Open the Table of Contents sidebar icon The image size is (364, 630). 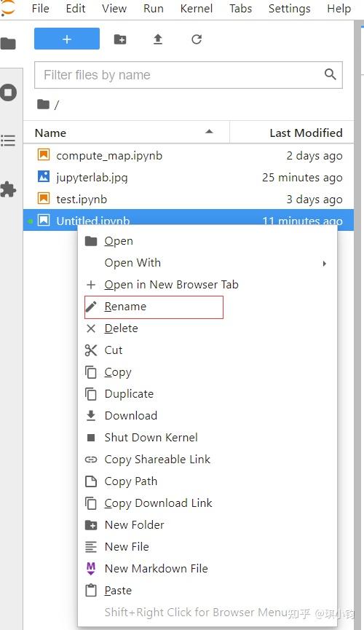8,141
